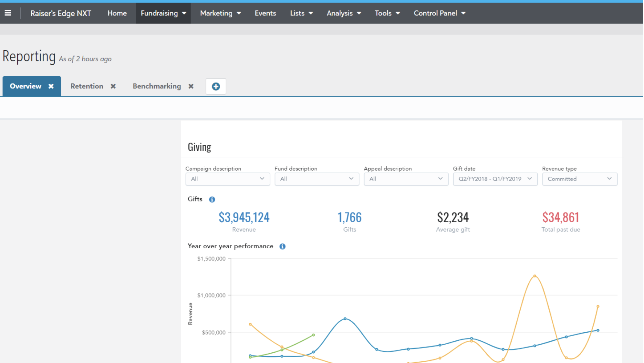Open the Fundraising menu
This screenshot has height=363, width=644.
pyautogui.click(x=163, y=13)
